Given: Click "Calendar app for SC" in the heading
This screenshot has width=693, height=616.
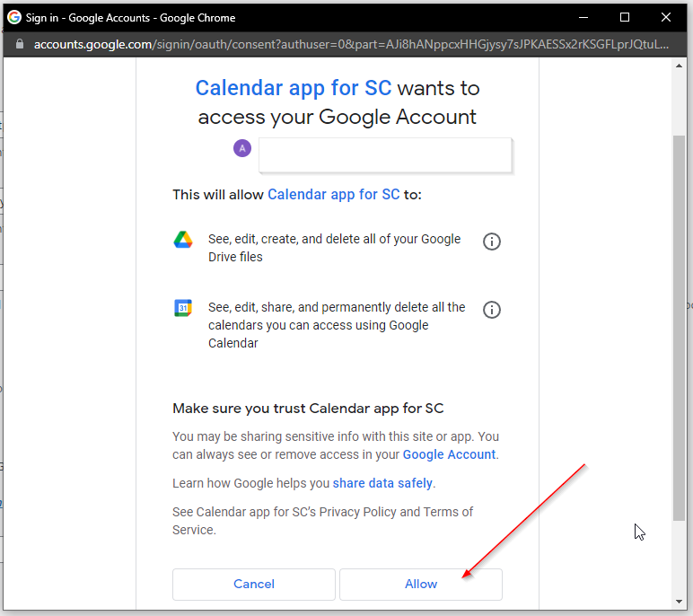Looking at the screenshot, I should (x=293, y=88).
